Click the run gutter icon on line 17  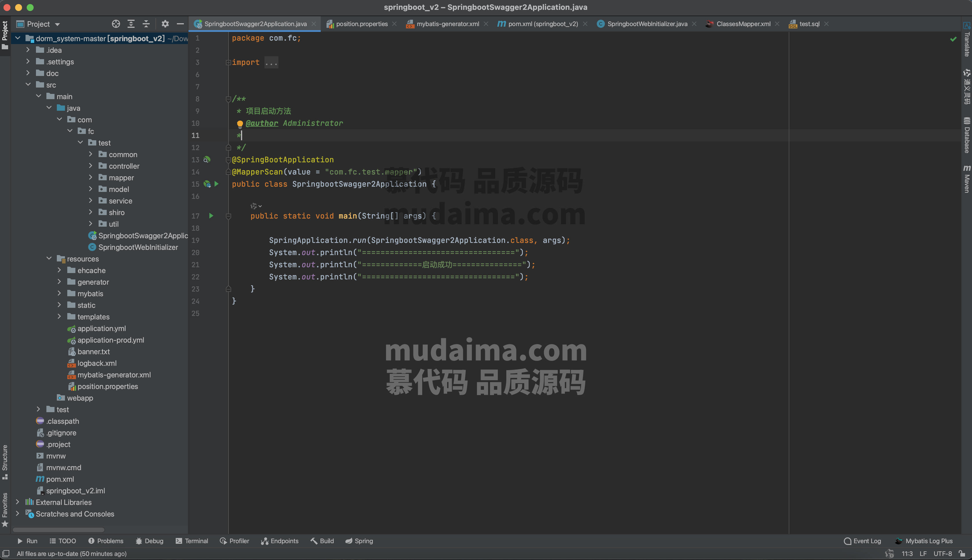coord(211,216)
